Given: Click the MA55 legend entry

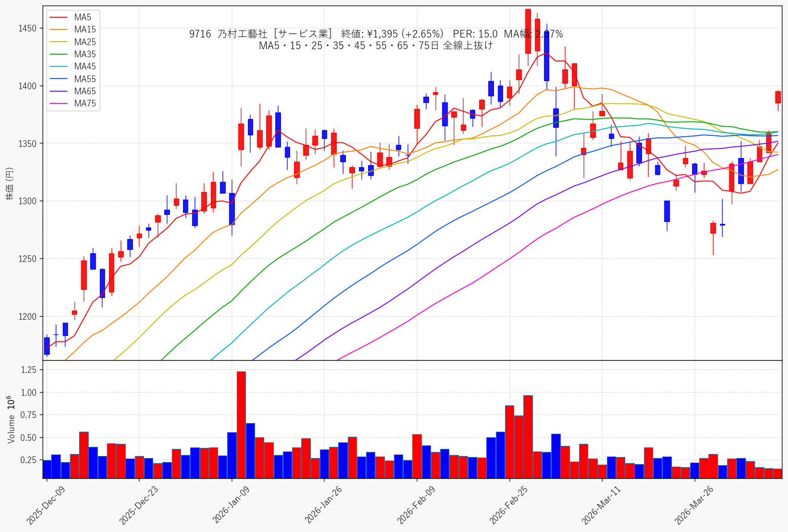Looking at the screenshot, I should (73, 79).
